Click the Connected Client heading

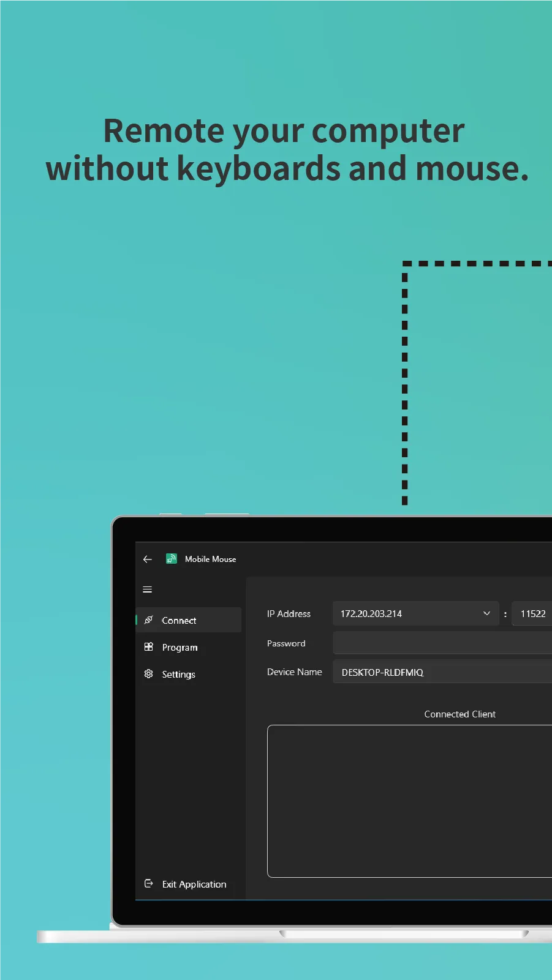(460, 714)
